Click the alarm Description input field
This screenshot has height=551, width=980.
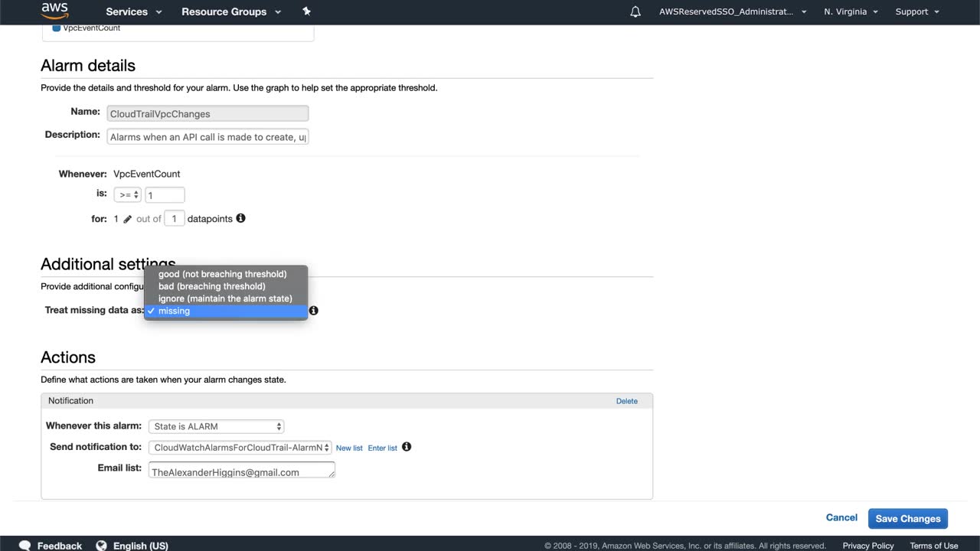[x=207, y=137]
